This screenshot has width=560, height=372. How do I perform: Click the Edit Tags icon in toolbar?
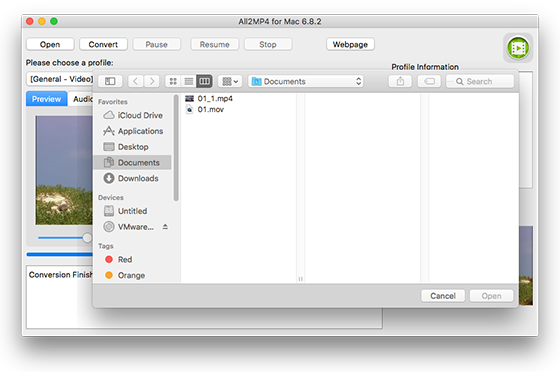pos(429,81)
